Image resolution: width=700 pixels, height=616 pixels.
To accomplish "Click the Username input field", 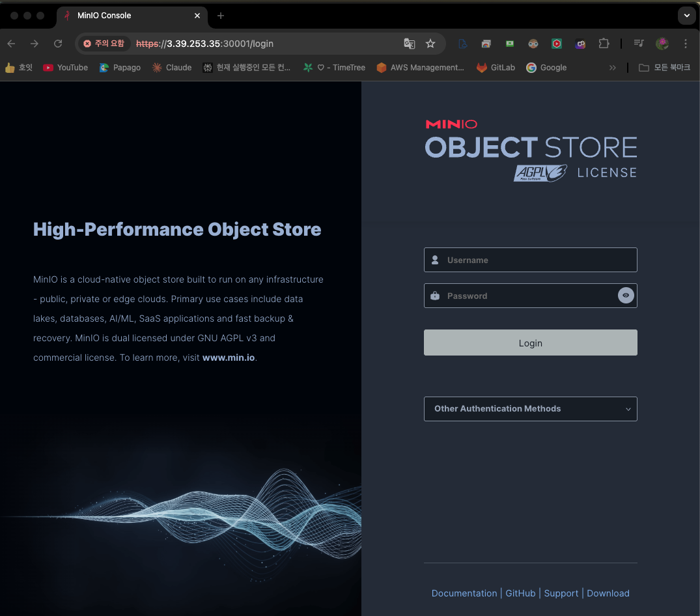I will pos(530,260).
